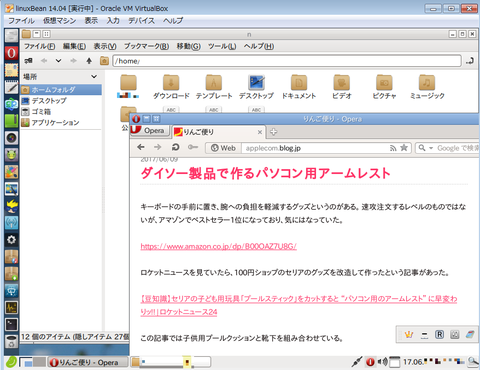Screen dimensions: 480x370
Task: Open the mail envelope app in dock
Action: (11, 70)
